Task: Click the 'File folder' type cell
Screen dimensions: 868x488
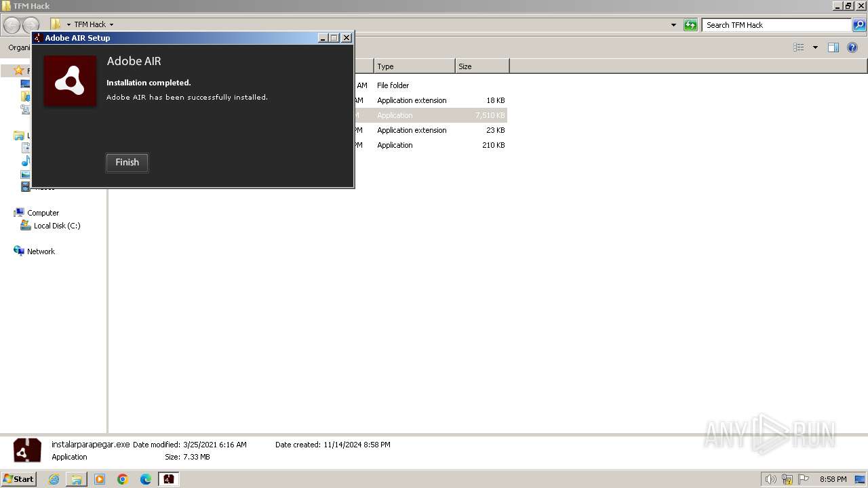Action: (x=393, y=85)
